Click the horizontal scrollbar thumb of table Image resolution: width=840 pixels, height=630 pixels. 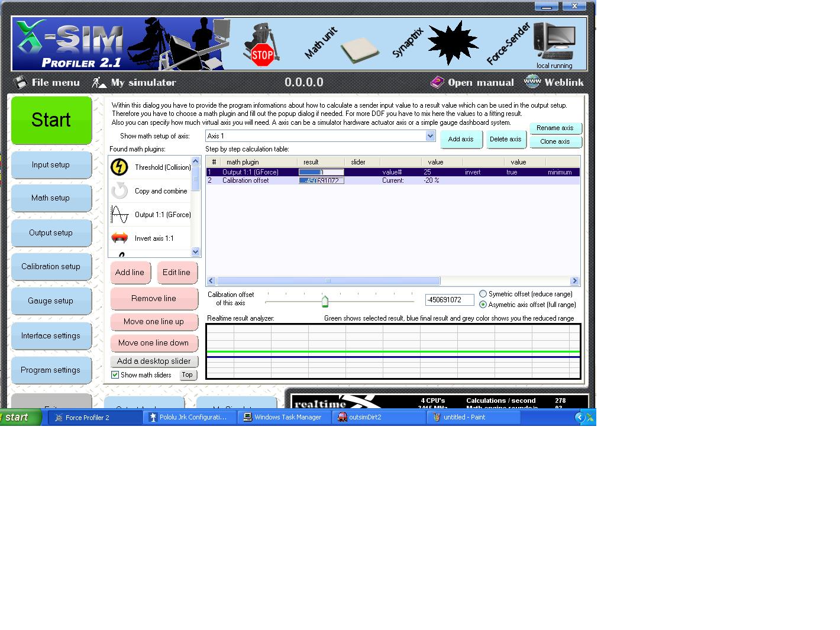(x=328, y=281)
